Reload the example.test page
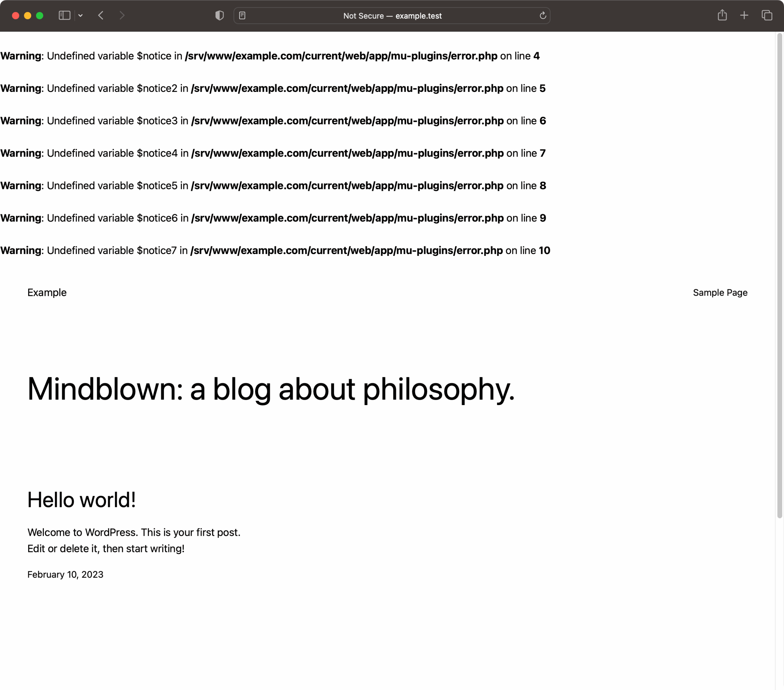784x690 pixels. point(542,15)
